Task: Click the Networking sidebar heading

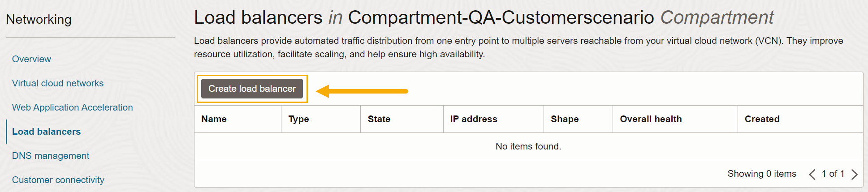Action: point(39,19)
